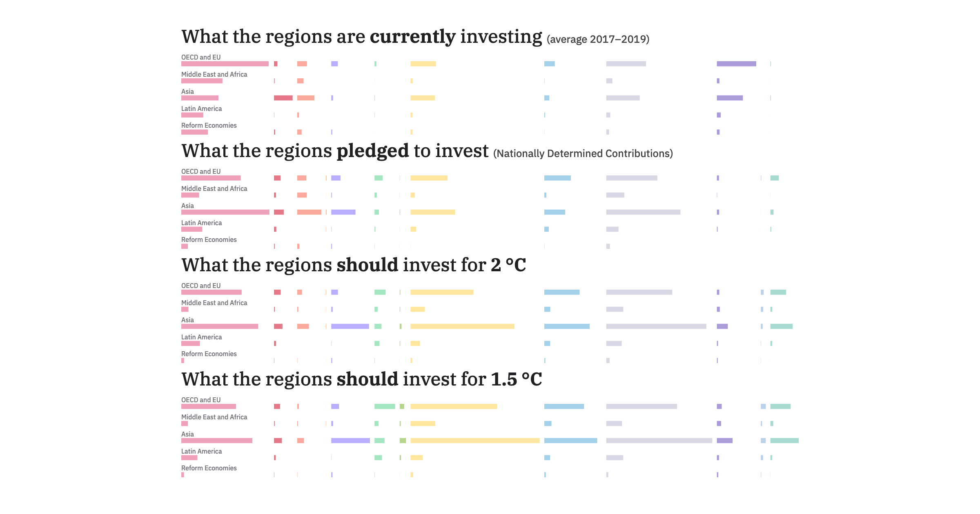Click OECD and EU green bar under 1.5 °C
The image size is (980, 514).
click(385, 406)
